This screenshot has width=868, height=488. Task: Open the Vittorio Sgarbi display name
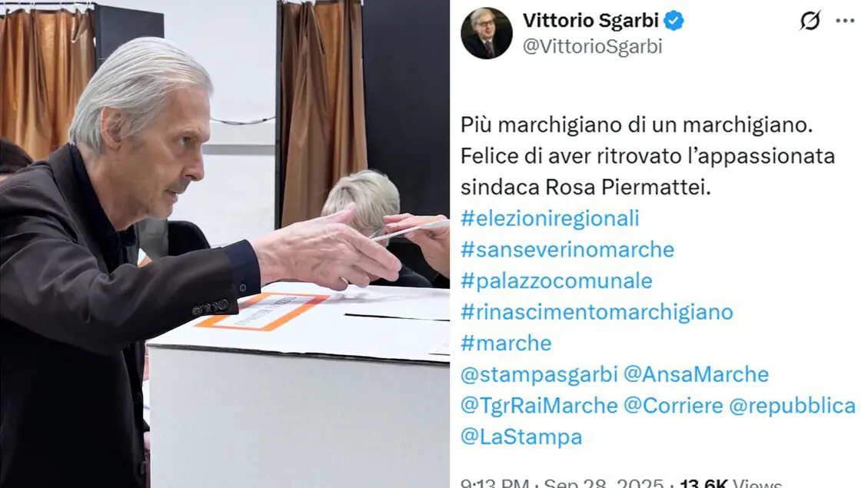click(x=590, y=21)
